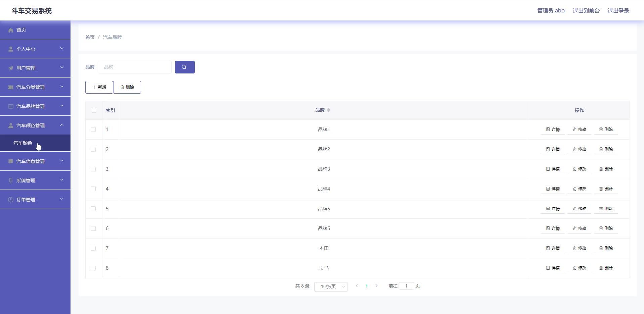The image size is (644, 314).
Task: Select the checkbox for 本田 row
Action: [93, 248]
